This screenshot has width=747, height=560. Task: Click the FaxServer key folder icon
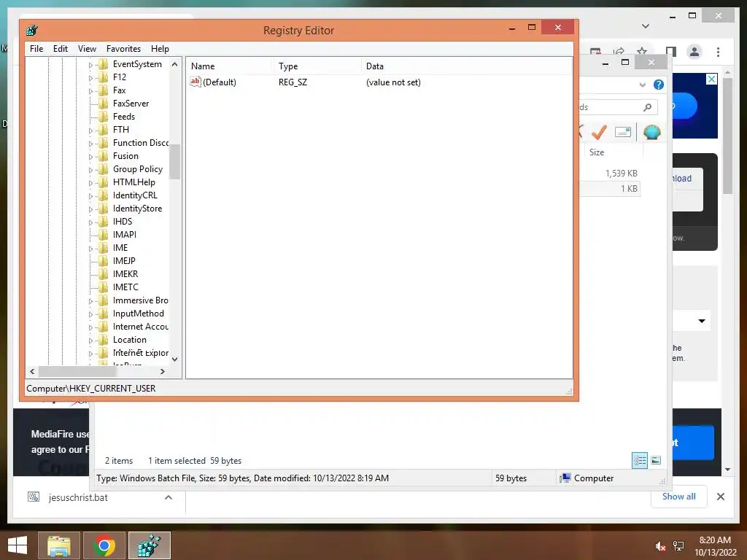point(104,104)
